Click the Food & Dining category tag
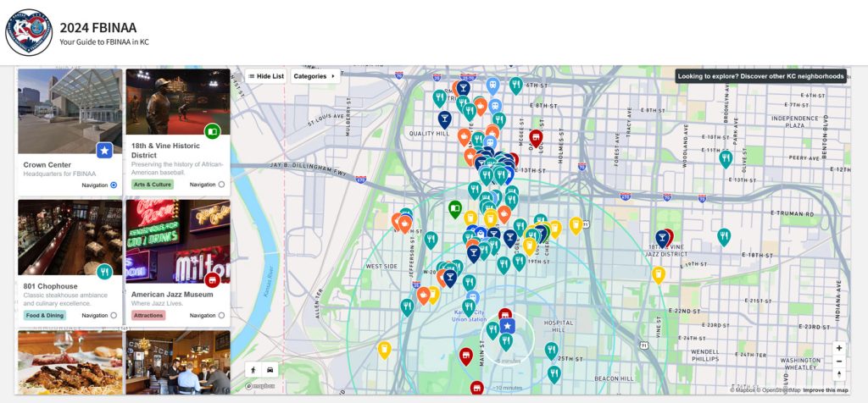Image resolution: width=868 pixels, height=403 pixels. tap(46, 315)
